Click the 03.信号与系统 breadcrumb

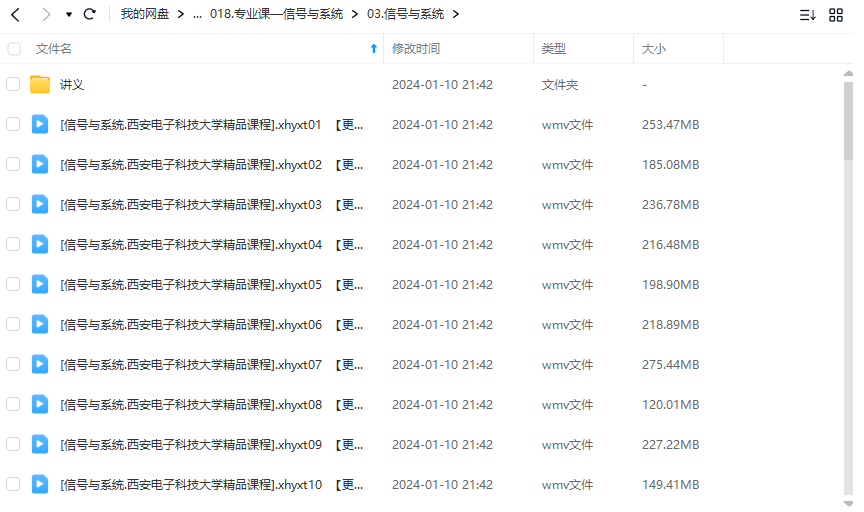click(406, 14)
